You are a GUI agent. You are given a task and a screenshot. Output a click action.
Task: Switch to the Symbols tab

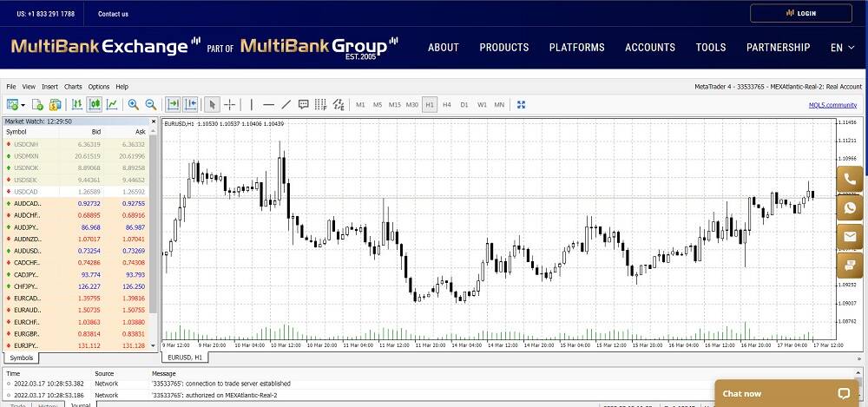(22, 358)
